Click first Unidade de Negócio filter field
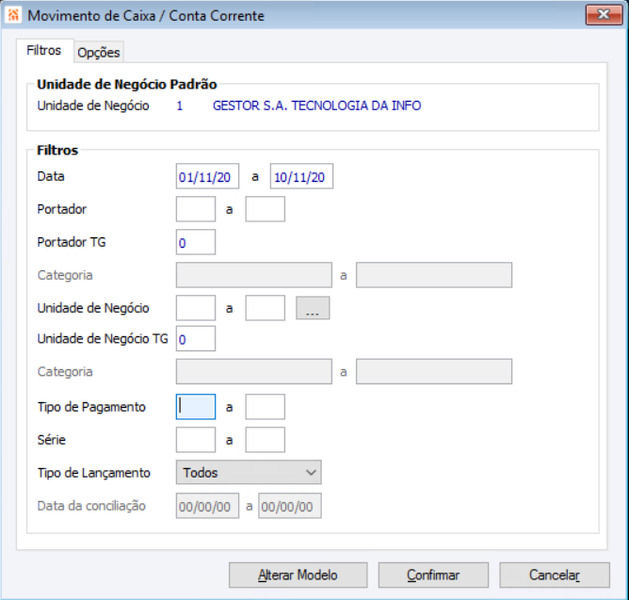This screenshot has width=629, height=600. coord(196,308)
